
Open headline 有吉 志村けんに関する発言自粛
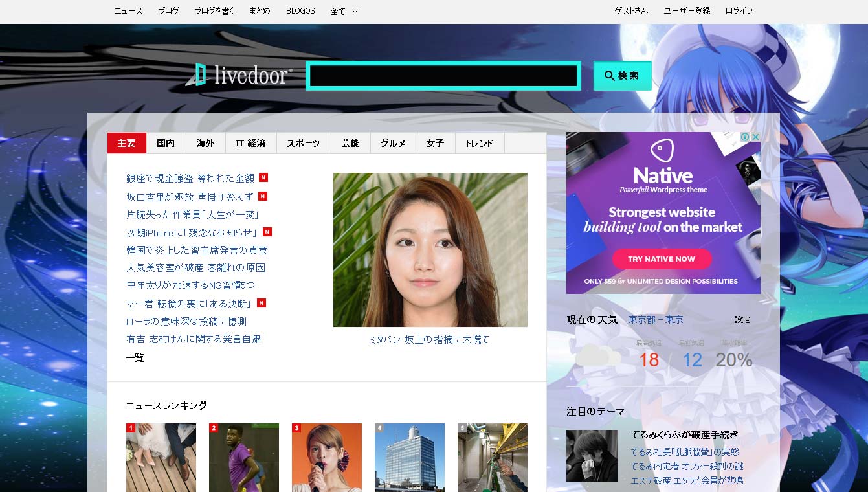(194, 339)
